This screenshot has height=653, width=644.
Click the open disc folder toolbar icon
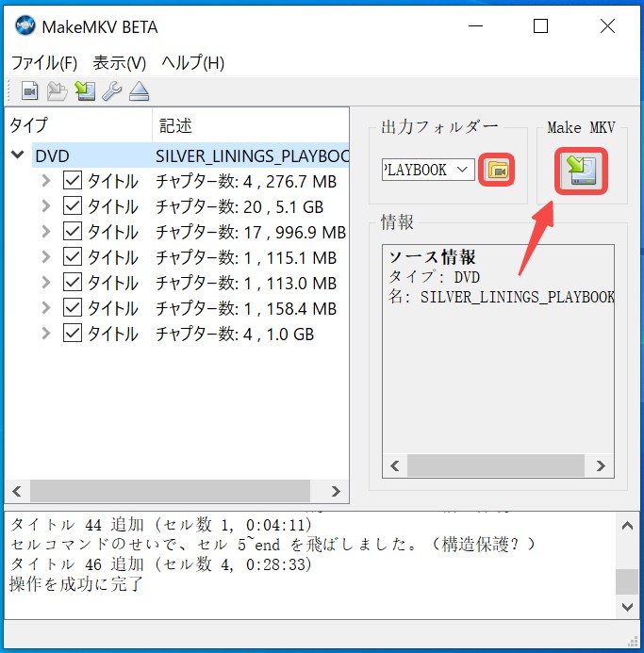(x=58, y=90)
